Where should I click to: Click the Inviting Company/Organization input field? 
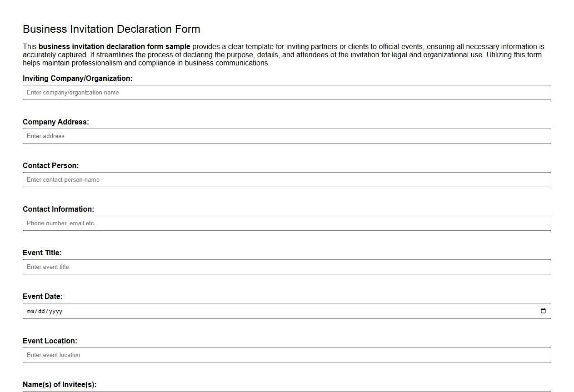pyautogui.click(x=286, y=92)
